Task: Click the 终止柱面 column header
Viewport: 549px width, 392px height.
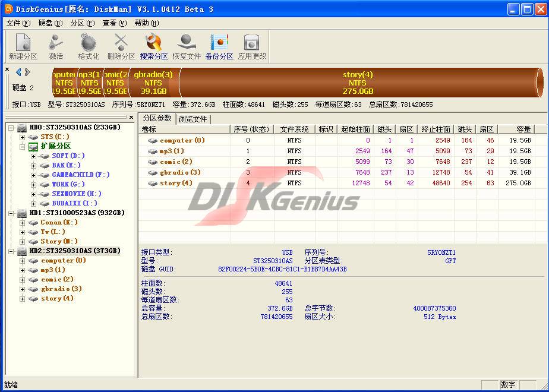Action: tap(436, 129)
